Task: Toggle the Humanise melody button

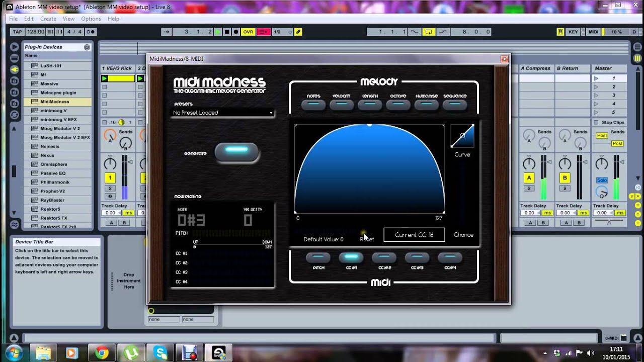Action: [x=426, y=105]
